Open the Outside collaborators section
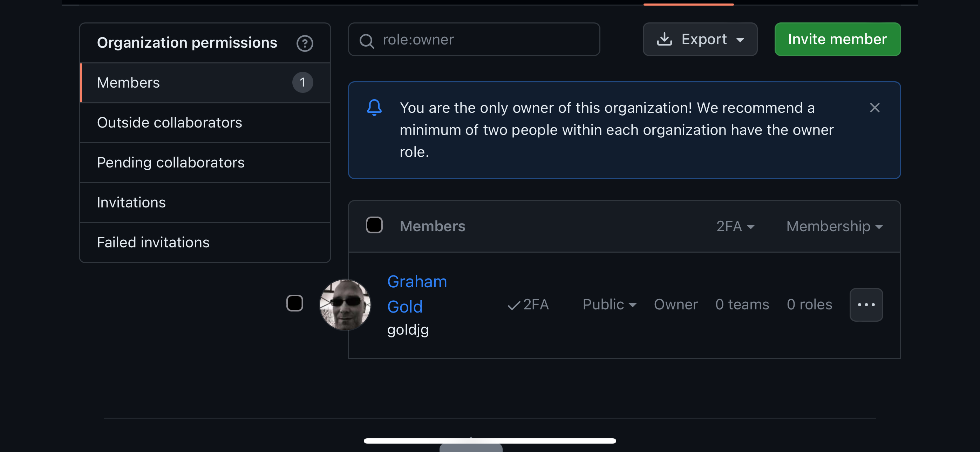 pos(205,123)
